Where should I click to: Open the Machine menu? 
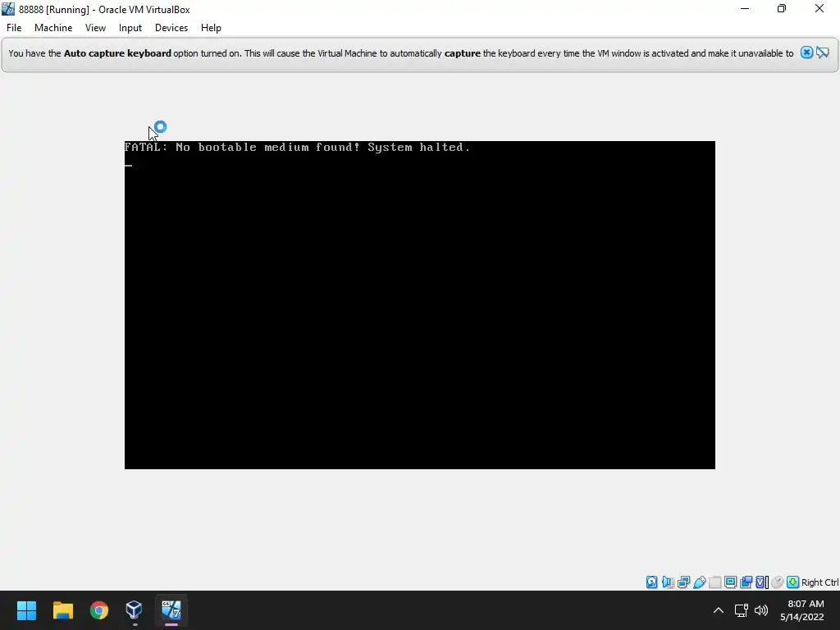point(53,28)
